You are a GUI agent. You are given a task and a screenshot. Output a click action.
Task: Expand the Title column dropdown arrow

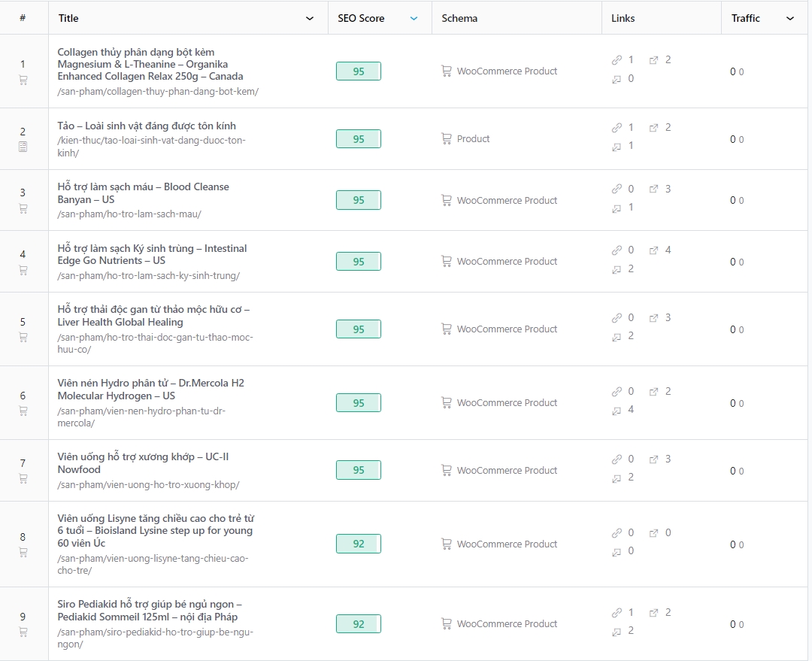310,18
